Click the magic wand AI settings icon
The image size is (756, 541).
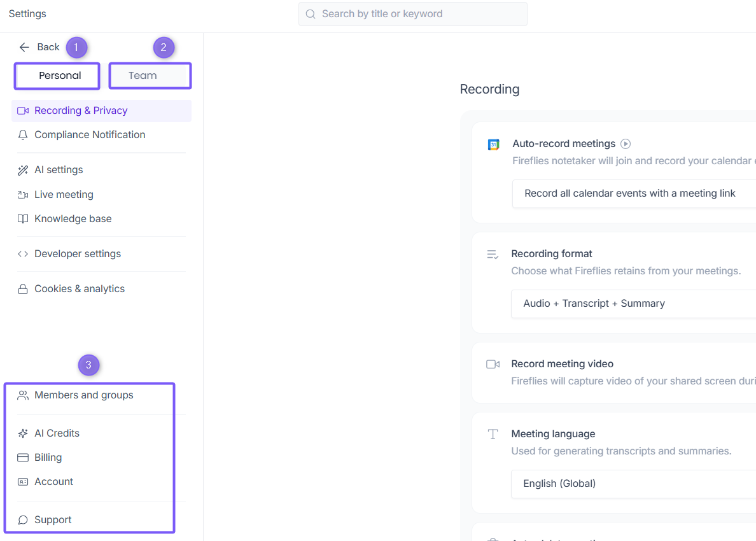[23, 170]
